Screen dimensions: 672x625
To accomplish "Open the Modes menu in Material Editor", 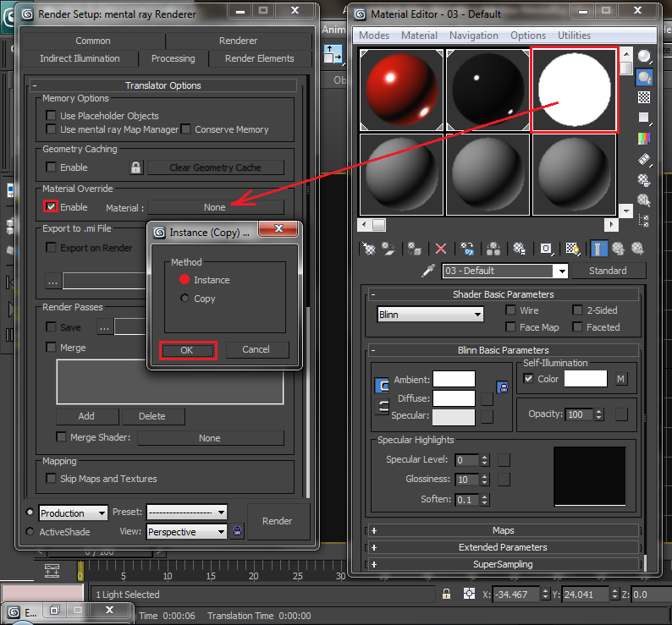I will [x=374, y=36].
